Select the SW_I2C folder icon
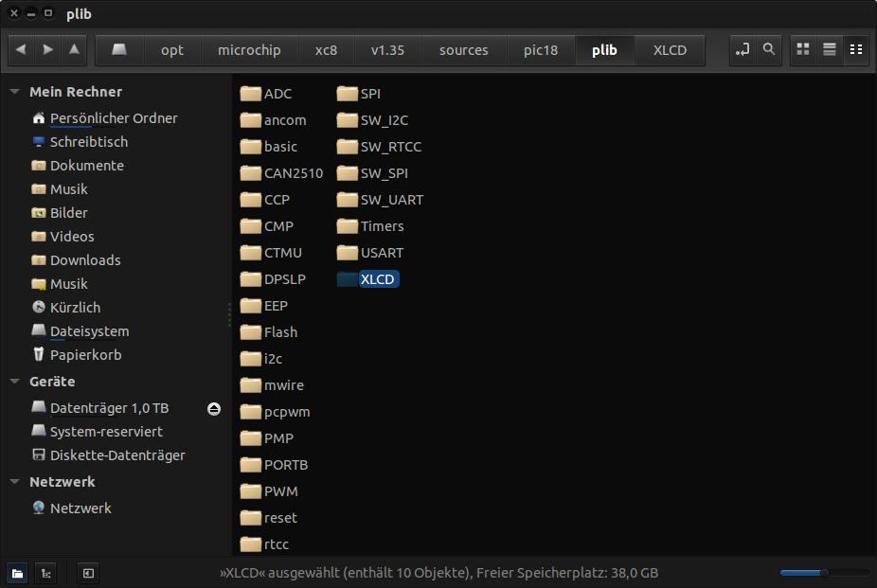The height and width of the screenshot is (588, 877). (348, 120)
